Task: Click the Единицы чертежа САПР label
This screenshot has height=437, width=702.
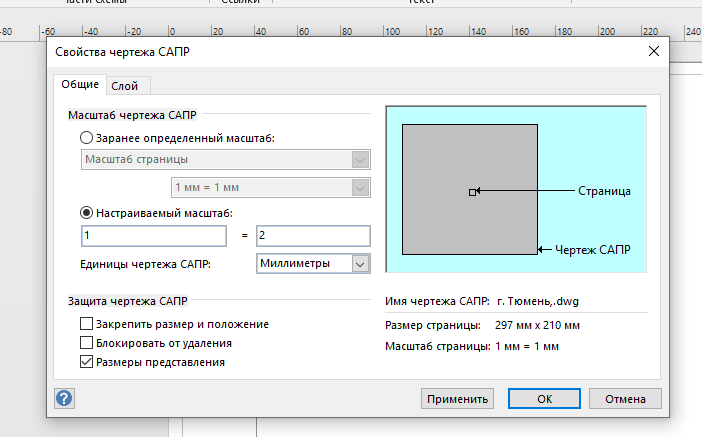Action: click(146, 264)
